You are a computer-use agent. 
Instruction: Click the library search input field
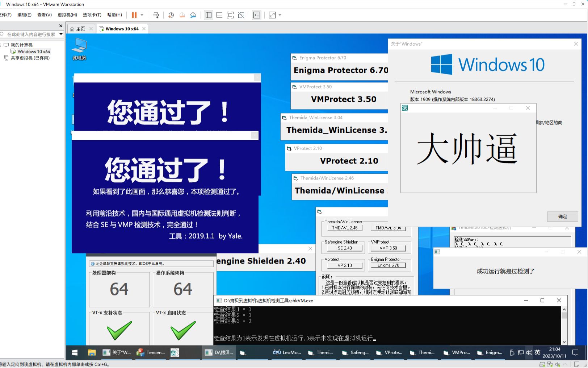pyautogui.click(x=30, y=34)
